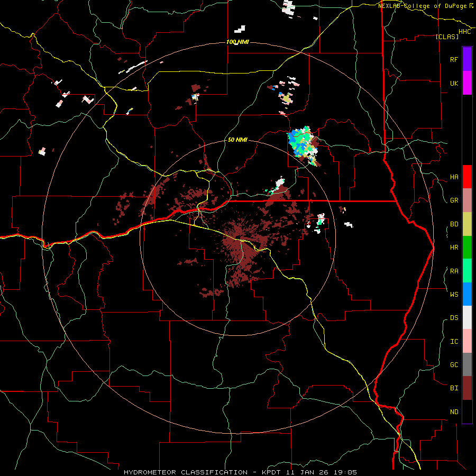This screenshot has height=476, width=476.
Task: Click the multicolored rain cell northeast of radar
Action: tap(304, 147)
